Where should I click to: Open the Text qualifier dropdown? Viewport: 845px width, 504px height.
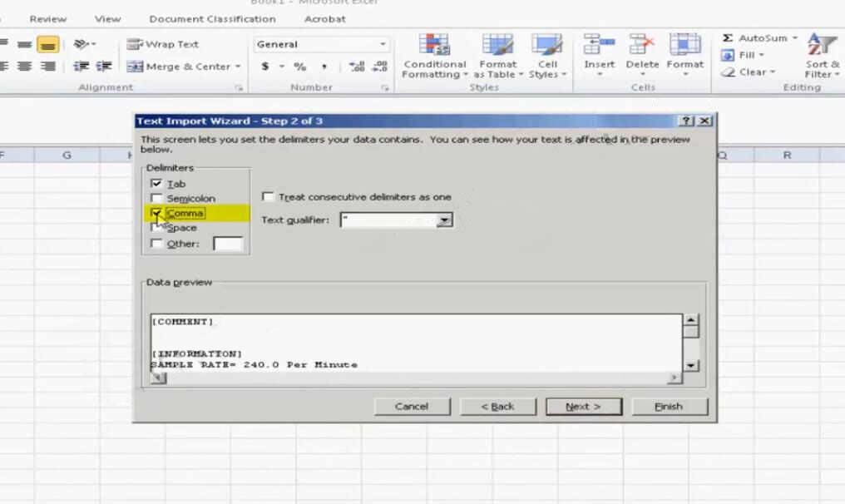pyautogui.click(x=444, y=220)
